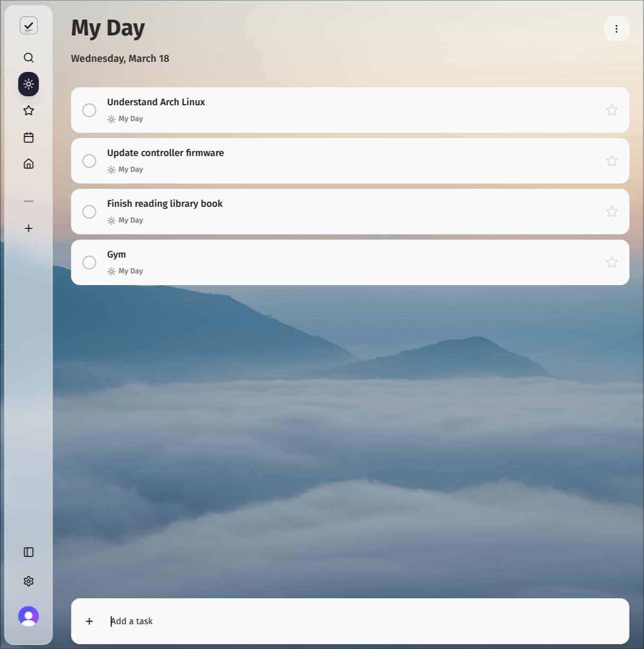Open the My Day options menu
Viewport: 644px width, 649px height.
pos(617,29)
